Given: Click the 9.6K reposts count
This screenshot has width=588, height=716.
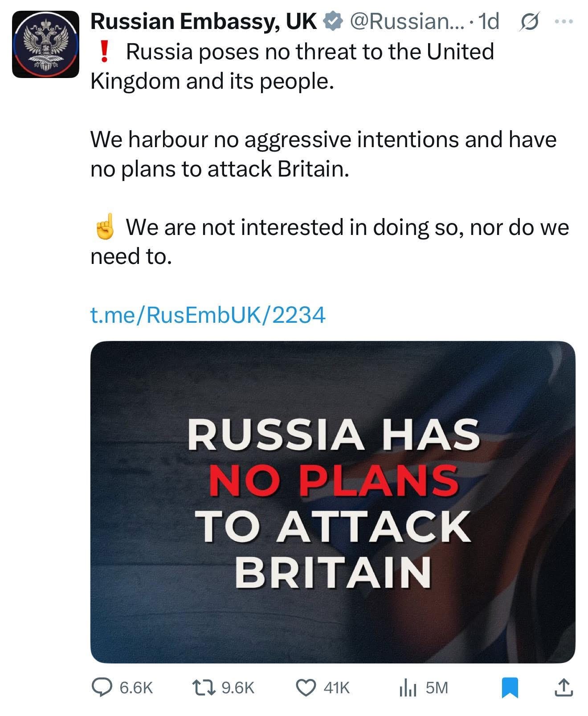Looking at the screenshot, I should pyautogui.click(x=238, y=687).
